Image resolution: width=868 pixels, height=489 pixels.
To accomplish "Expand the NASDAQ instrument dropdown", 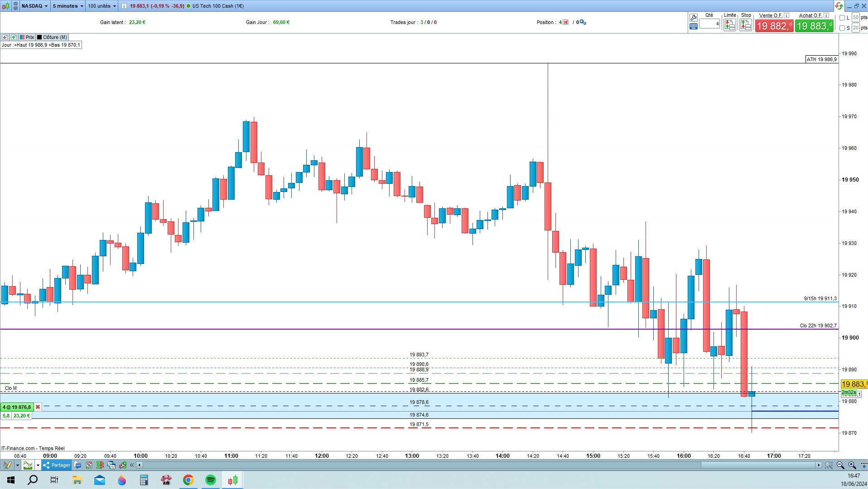I will tap(34, 6).
